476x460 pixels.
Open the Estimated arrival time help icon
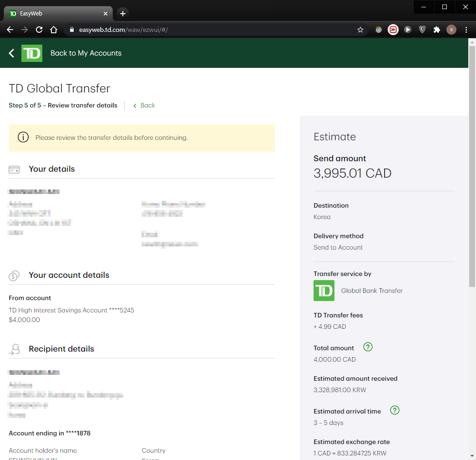(x=395, y=410)
